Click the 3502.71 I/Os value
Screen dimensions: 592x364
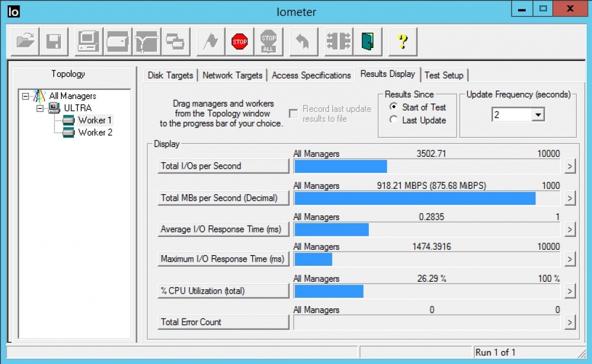tap(431, 154)
